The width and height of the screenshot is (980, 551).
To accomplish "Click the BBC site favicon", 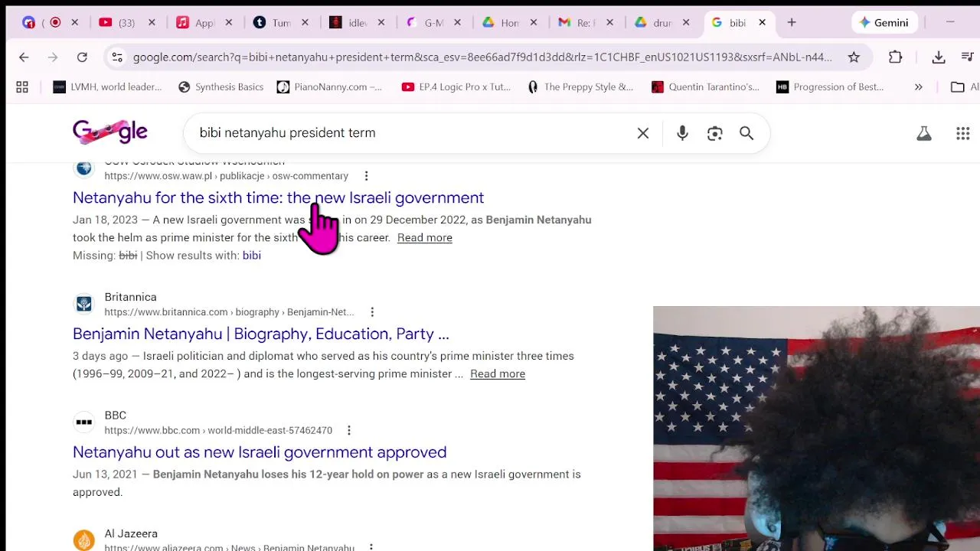I will click(x=84, y=422).
